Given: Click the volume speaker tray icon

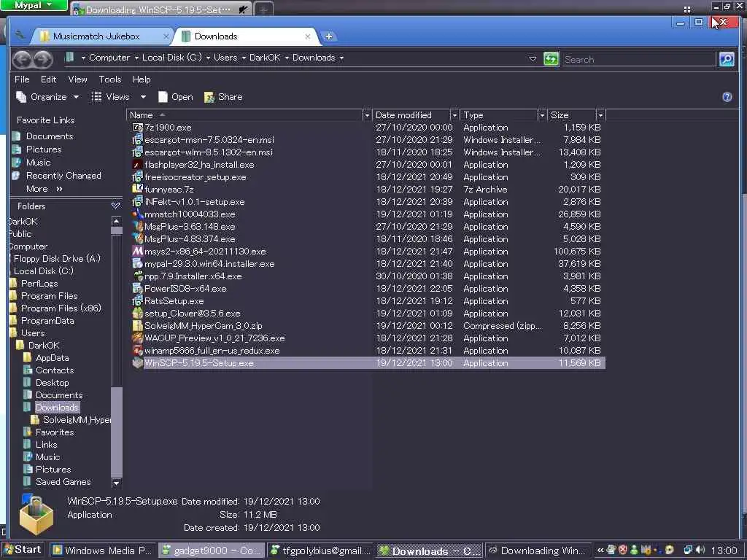Looking at the screenshot, I should pyautogui.click(x=700, y=550).
